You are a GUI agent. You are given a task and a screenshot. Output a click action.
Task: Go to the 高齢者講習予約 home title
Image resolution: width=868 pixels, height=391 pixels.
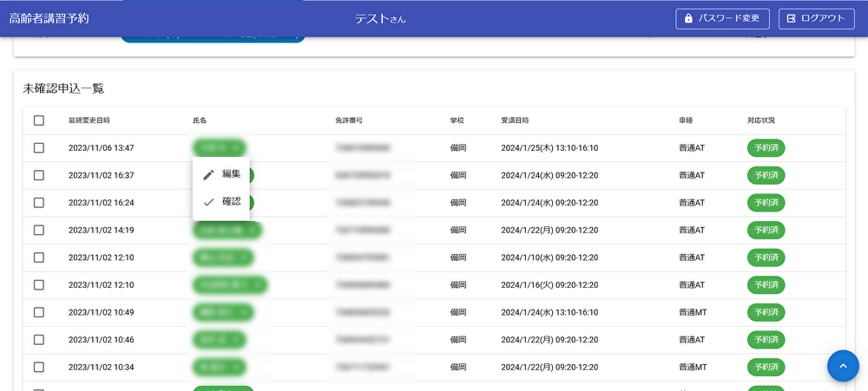[x=49, y=18]
